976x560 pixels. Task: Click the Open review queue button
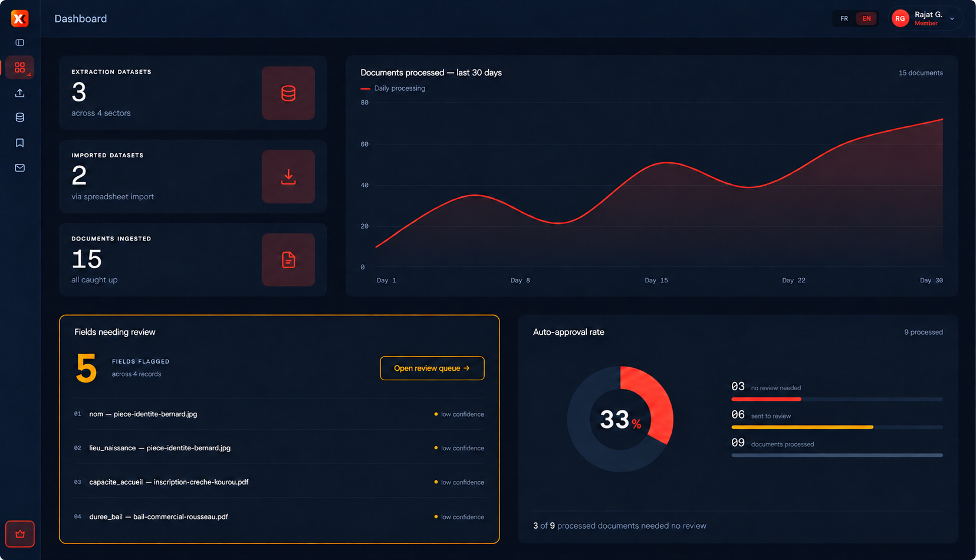tap(432, 368)
